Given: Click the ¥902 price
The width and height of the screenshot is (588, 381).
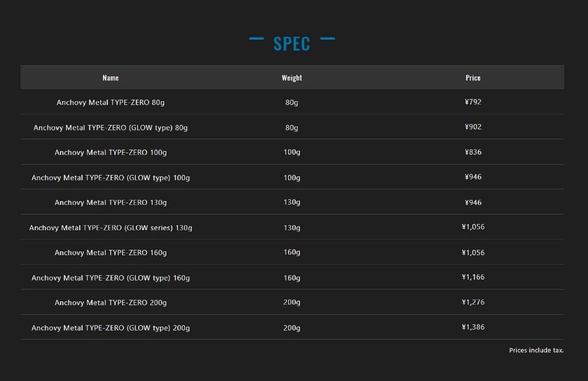Looking at the screenshot, I should tap(473, 127).
